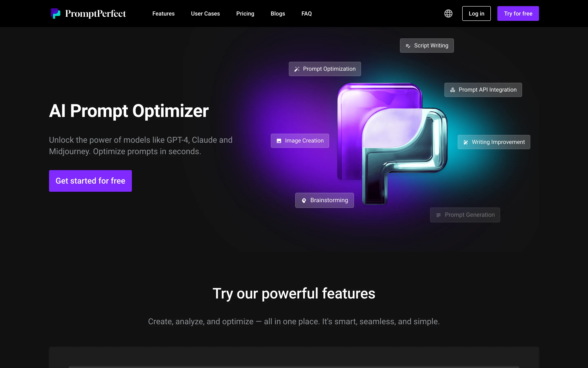The image size is (588, 368).
Task: Open the Blogs nav link
Action: (278, 14)
